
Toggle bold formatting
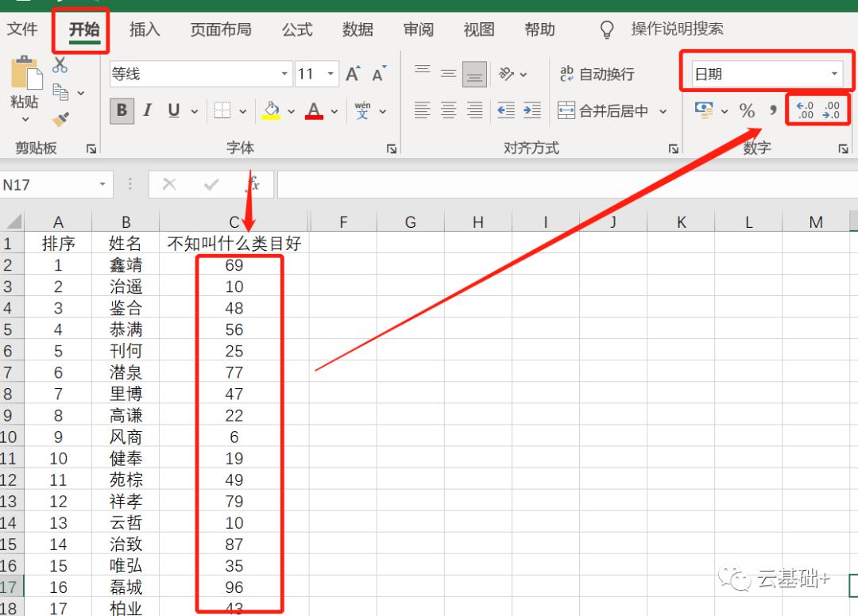coord(121,111)
